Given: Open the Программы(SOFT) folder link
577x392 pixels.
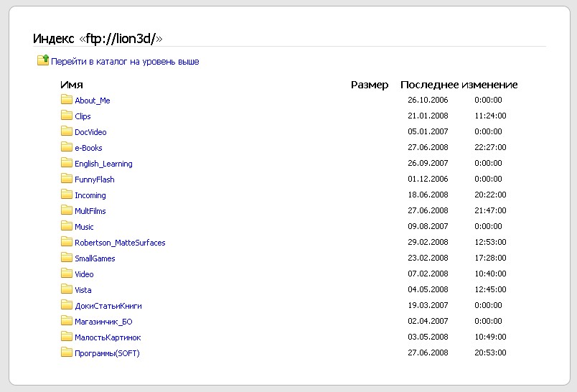Looking at the screenshot, I should coord(107,353).
